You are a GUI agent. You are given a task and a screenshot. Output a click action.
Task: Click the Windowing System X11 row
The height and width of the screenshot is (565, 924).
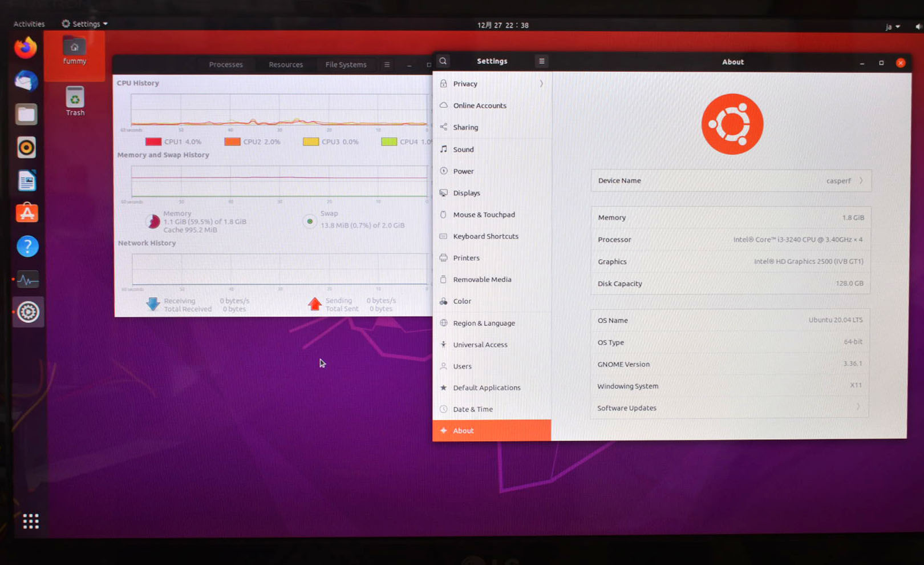[730, 386]
